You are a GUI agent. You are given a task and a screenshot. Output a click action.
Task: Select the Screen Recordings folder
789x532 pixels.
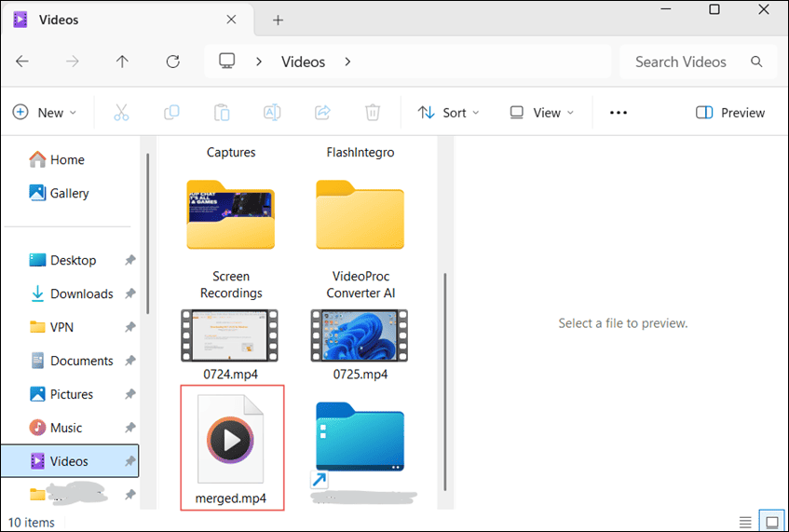231,239
